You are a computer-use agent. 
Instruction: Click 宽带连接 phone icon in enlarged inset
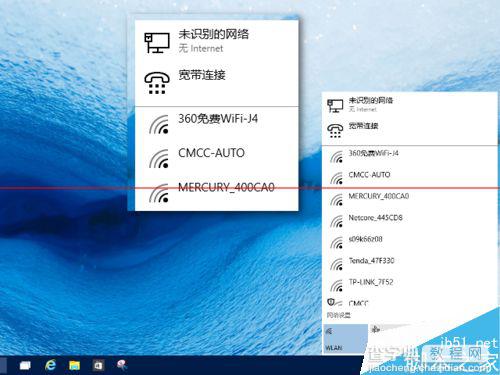coord(157,83)
